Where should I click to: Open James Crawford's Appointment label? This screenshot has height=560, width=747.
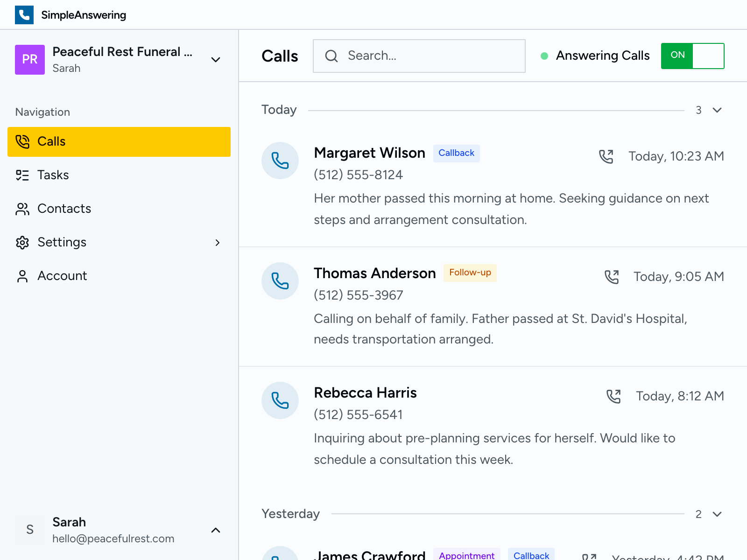(x=466, y=555)
